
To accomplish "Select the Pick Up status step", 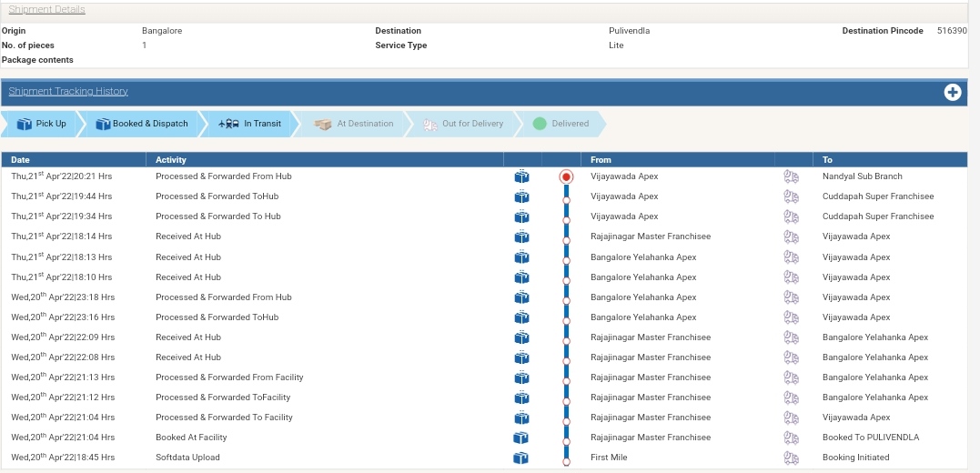I will (42, 124).
